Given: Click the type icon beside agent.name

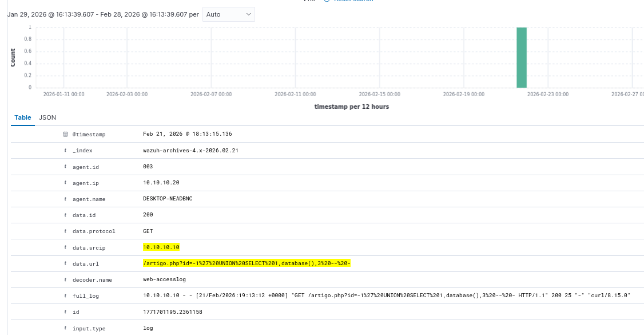Looking at the screenshot, I should tap(65, 199).
